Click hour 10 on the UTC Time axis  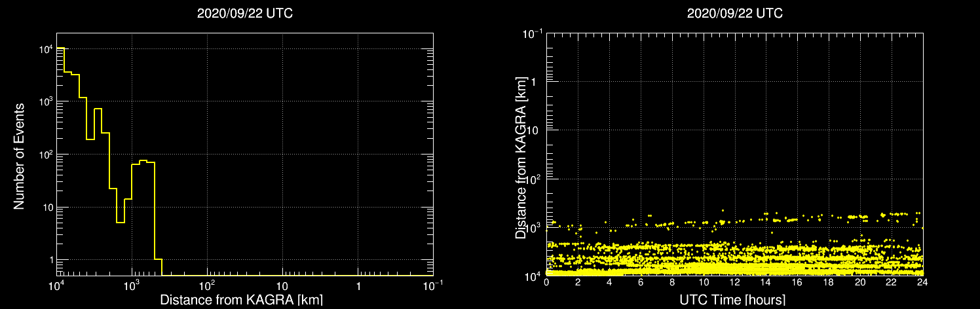[x=703, y=282]
